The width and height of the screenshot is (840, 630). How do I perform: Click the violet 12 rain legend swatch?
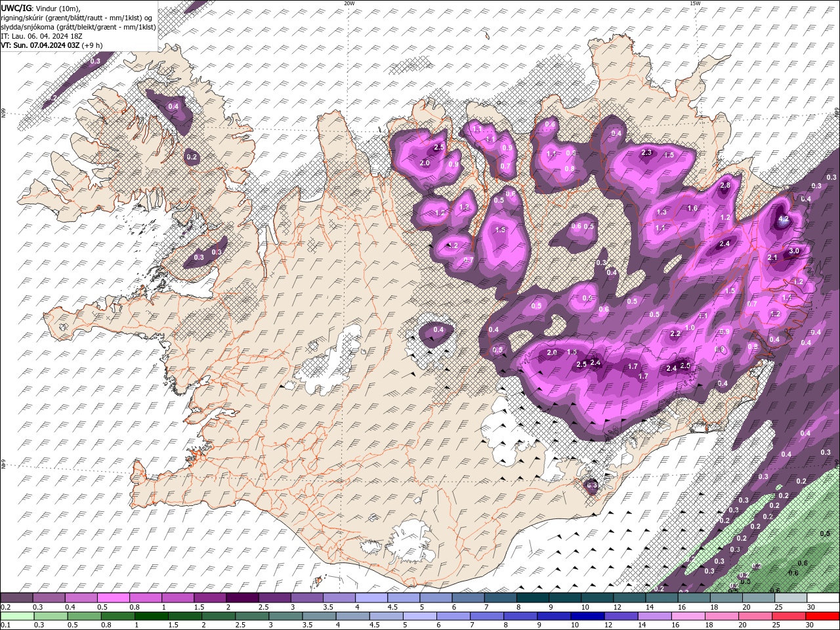pos(622,616)
